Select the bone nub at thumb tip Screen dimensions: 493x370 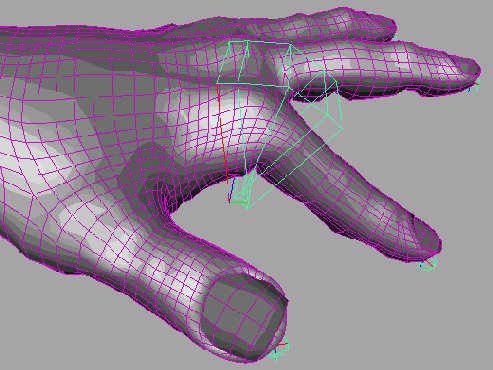(x=281, y=350)
